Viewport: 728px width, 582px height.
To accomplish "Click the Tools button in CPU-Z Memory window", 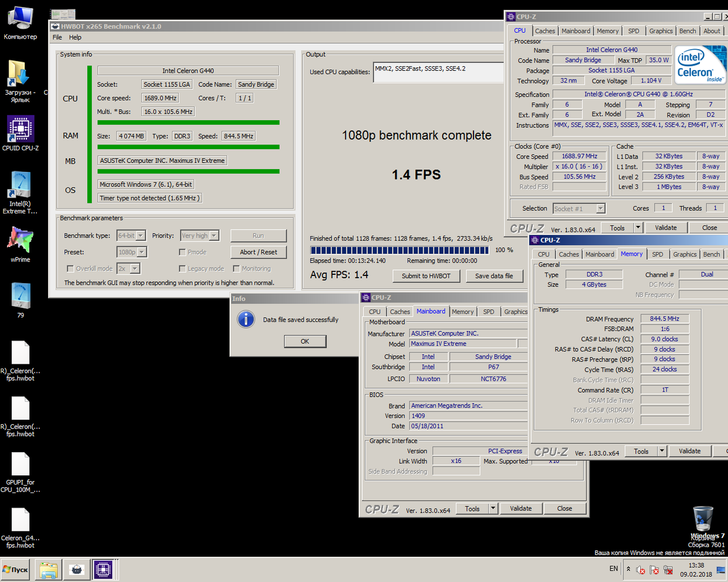I will coord(641,451).
